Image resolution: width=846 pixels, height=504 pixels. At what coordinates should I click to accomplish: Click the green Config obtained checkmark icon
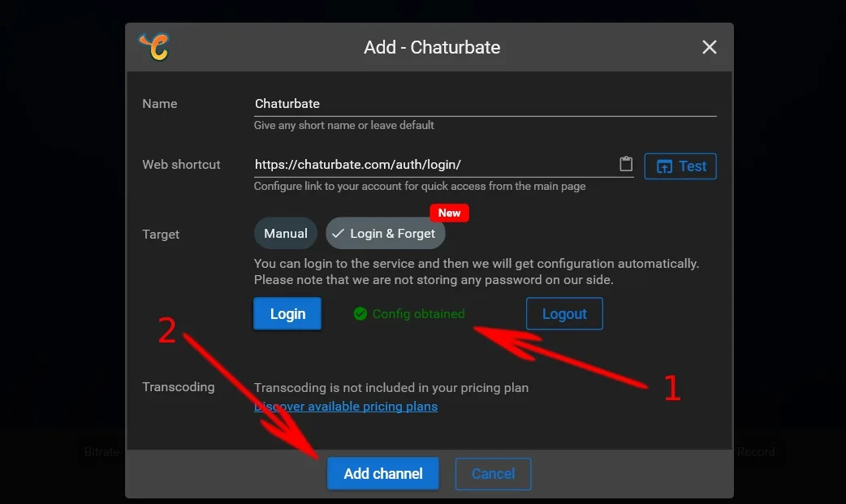tap(360, 313)
